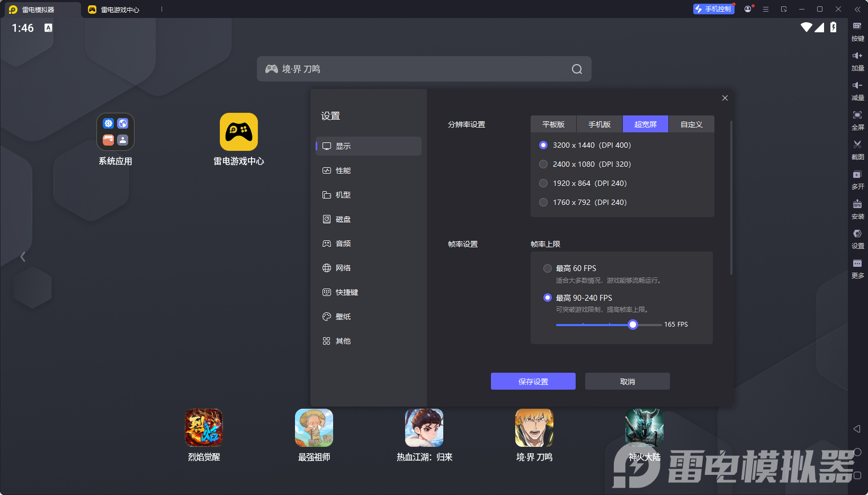Image resolution: width=868 pixels, height=495 pixels.
Task: Tap the Android back triangle button
Action: pos(857,429)
